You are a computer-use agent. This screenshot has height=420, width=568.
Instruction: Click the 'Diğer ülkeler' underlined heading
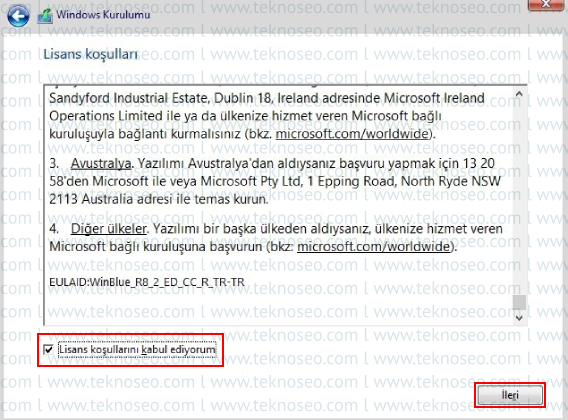coord(109,229)
